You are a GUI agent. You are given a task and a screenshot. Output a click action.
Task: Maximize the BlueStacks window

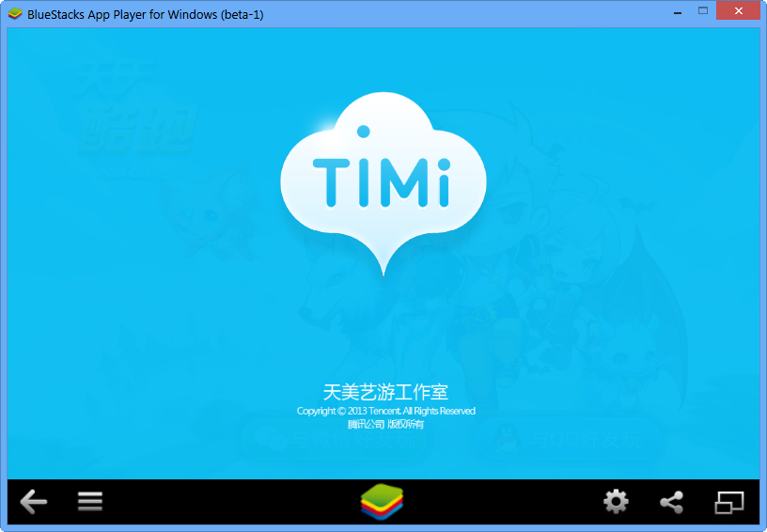[703, 10]
